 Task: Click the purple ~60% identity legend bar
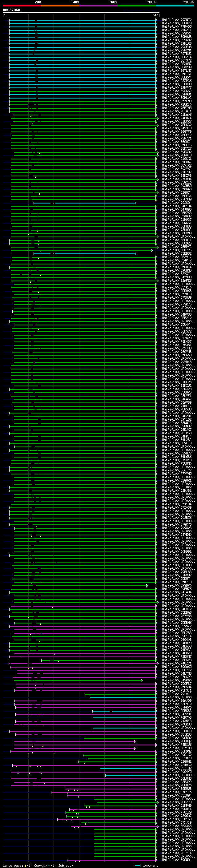(x=98, y=6)
